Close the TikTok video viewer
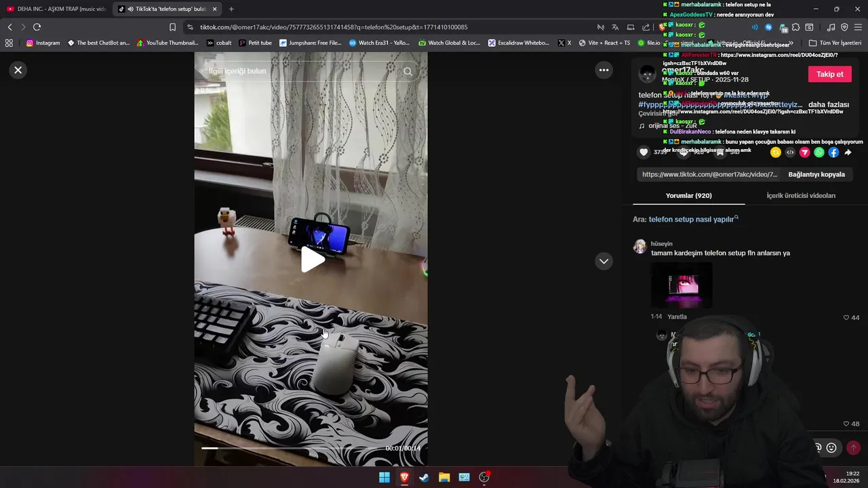The image size is (868, 488). point(18,70)
